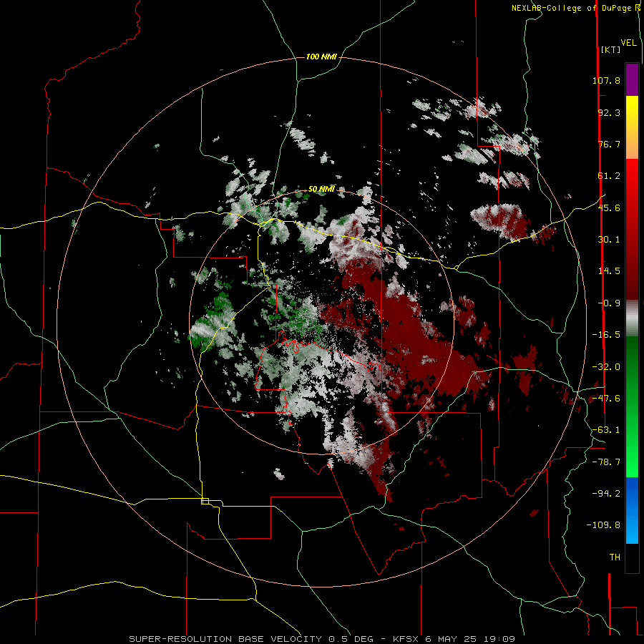The image size is (644, 644).
Task: Click the -47.6 value on velocity scale
Action: [606, 399]
